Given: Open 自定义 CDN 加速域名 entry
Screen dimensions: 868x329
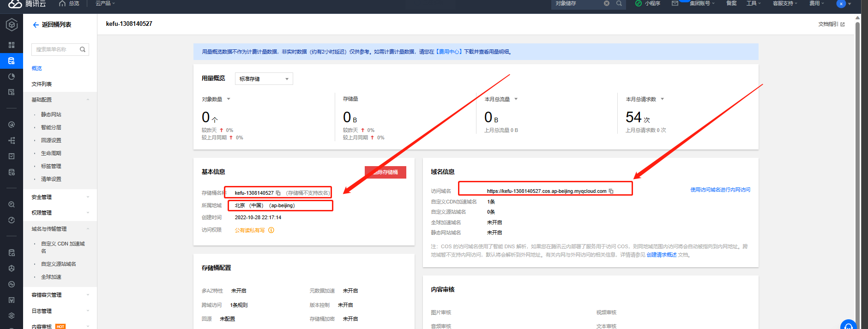Looking at the screenshot, I should 63,247.
